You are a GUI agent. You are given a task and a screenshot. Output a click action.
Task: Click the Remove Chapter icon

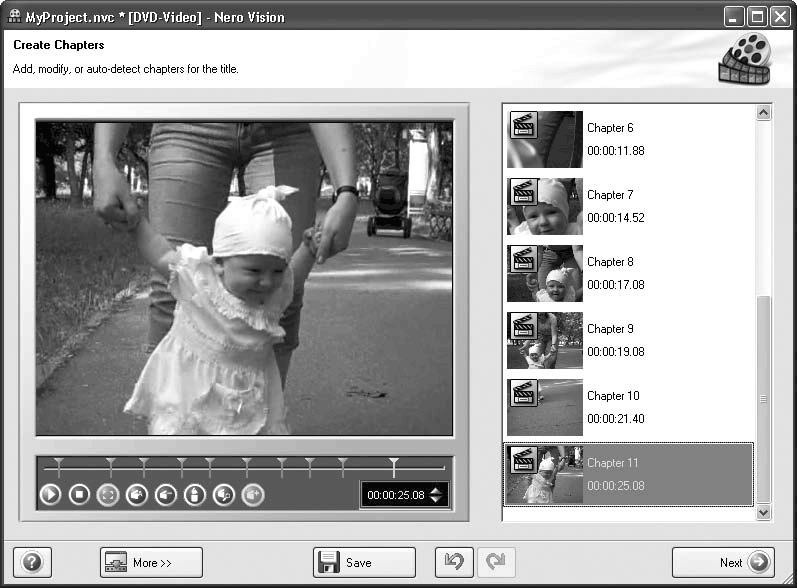(166, 494)
